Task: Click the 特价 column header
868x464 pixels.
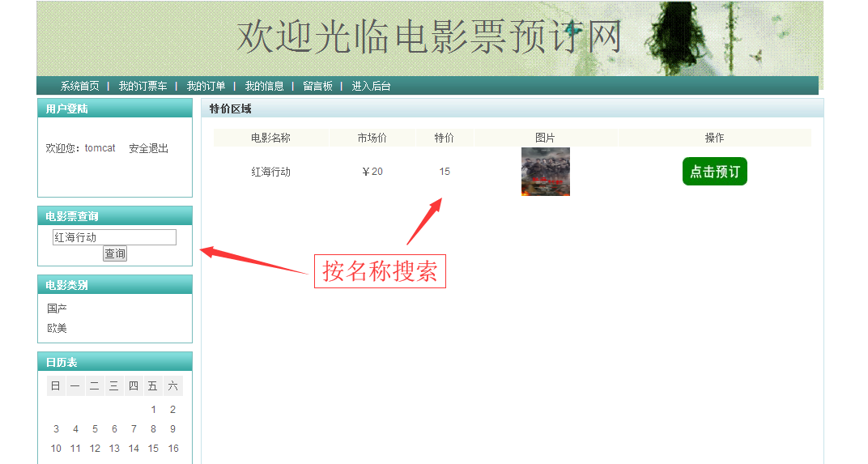Action: tap(444, 138)
